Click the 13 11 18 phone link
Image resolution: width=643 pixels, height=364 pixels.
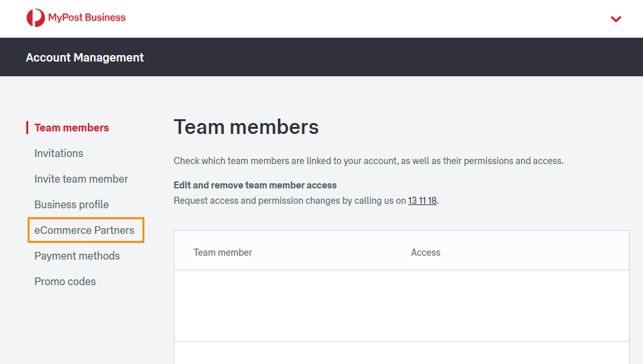pyautogui.click(x=422, y=201)
